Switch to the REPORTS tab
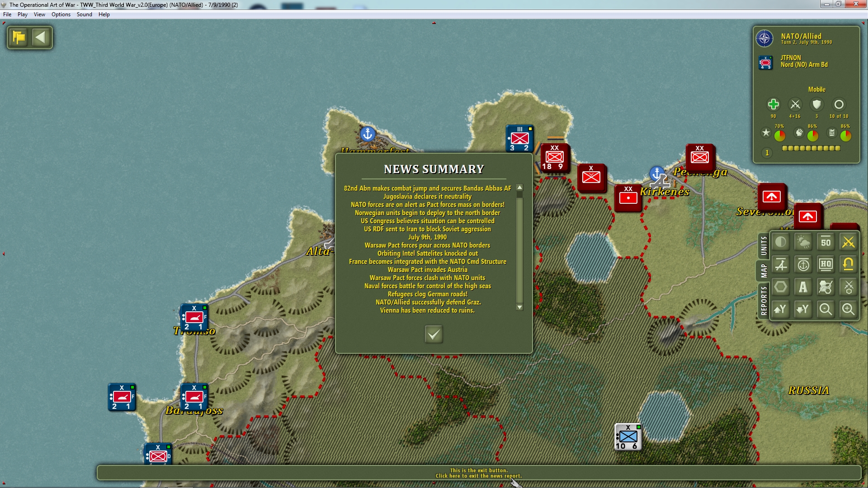 764,300
